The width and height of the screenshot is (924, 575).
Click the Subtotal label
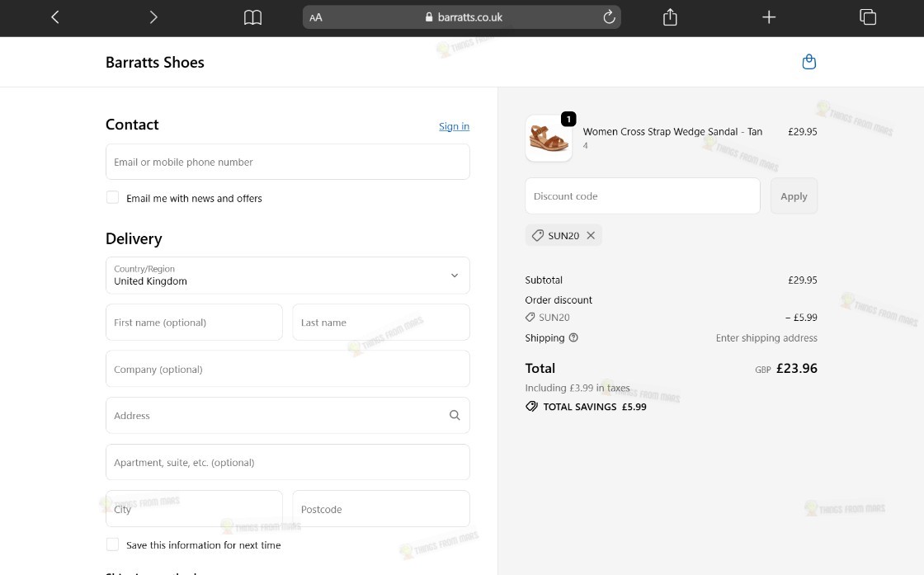tap(544, 280)
